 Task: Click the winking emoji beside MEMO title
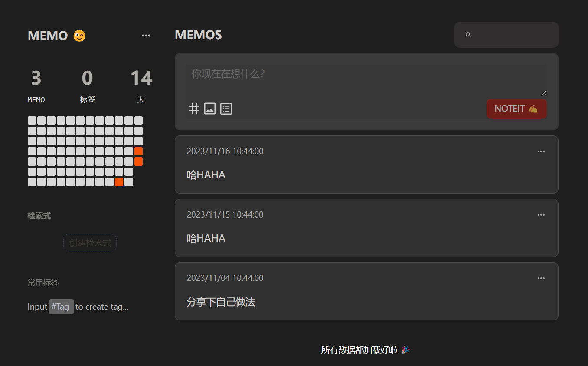coord(79,36)
